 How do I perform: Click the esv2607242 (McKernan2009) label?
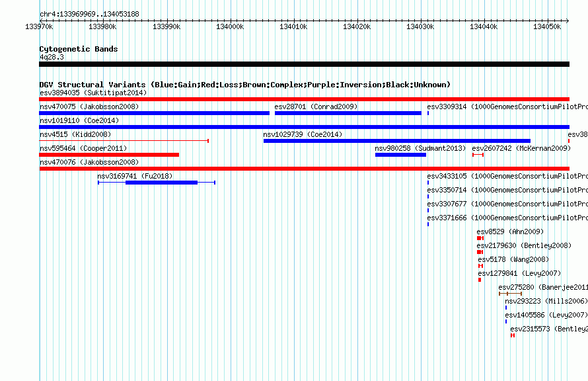pos(521,148)
